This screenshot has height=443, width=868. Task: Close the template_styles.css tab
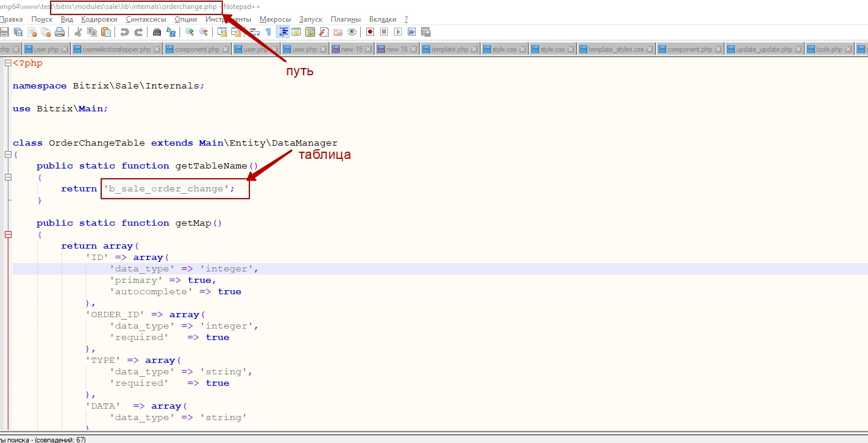pos(650,49)
